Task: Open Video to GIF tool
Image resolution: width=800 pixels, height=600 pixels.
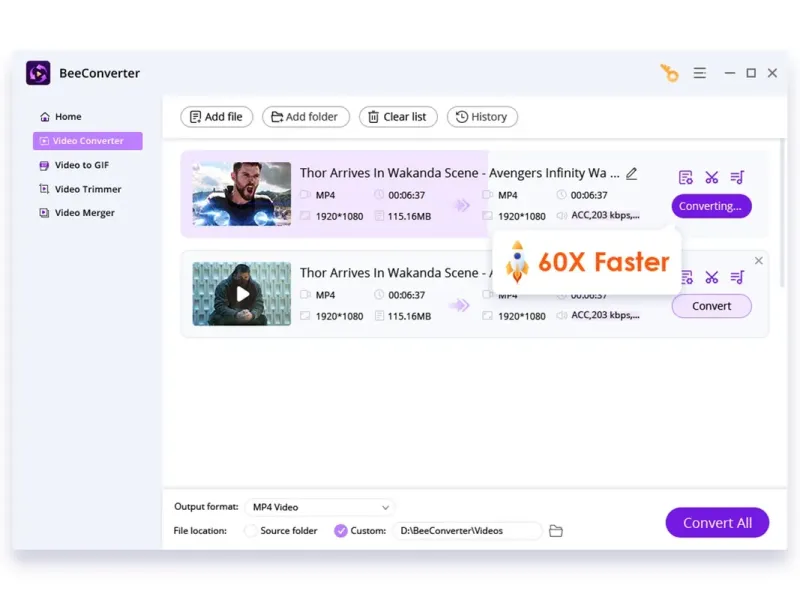Action: pos(74,165)
